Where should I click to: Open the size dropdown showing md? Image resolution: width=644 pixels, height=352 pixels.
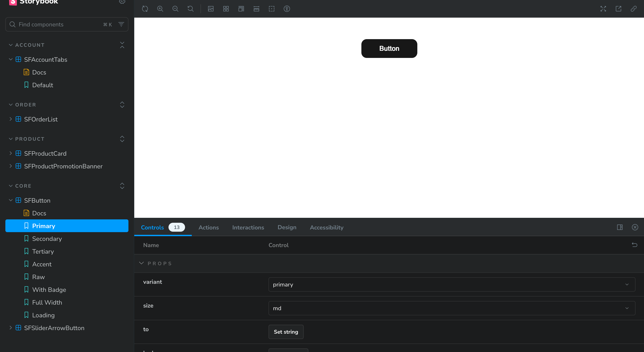452,308
